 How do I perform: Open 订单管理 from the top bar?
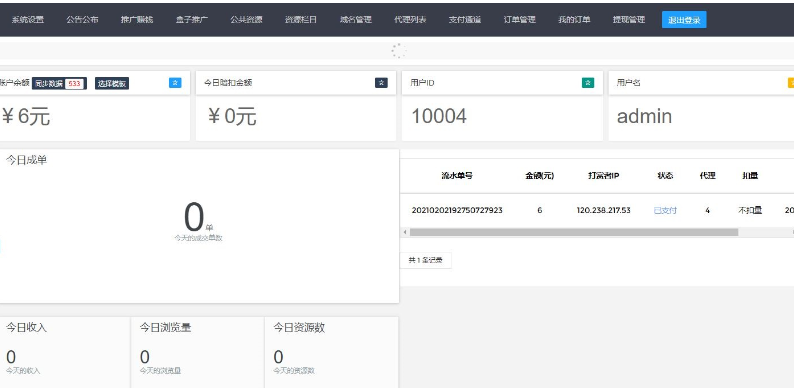[520, 20]
